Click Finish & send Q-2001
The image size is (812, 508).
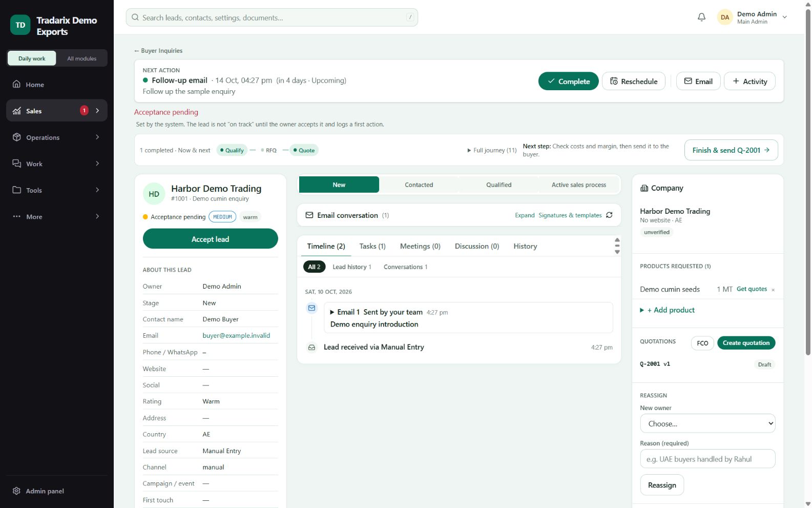[x=731, y=150]
